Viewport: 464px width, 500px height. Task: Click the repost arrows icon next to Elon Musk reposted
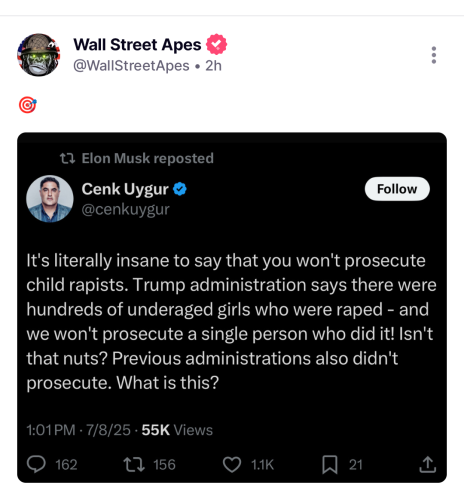(x=67, y=158)
